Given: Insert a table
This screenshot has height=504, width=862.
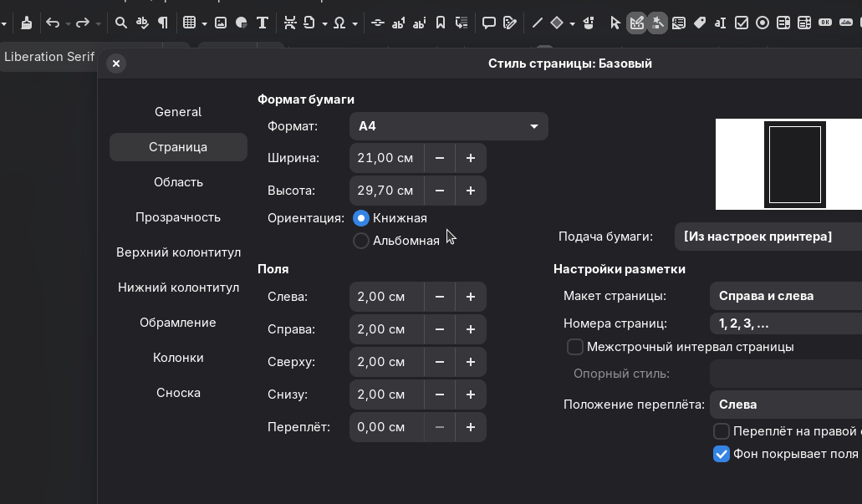Looking at the screenshot, I should coord(191,23).
